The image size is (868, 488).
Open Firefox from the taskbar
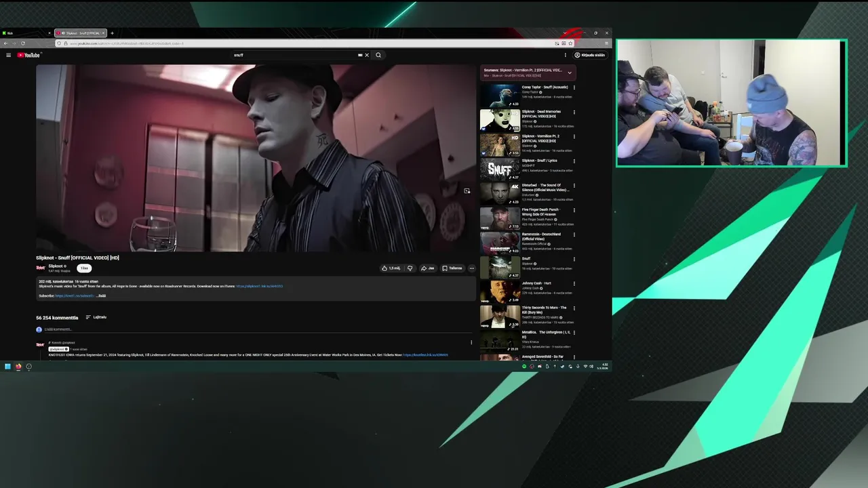[18, 367]
